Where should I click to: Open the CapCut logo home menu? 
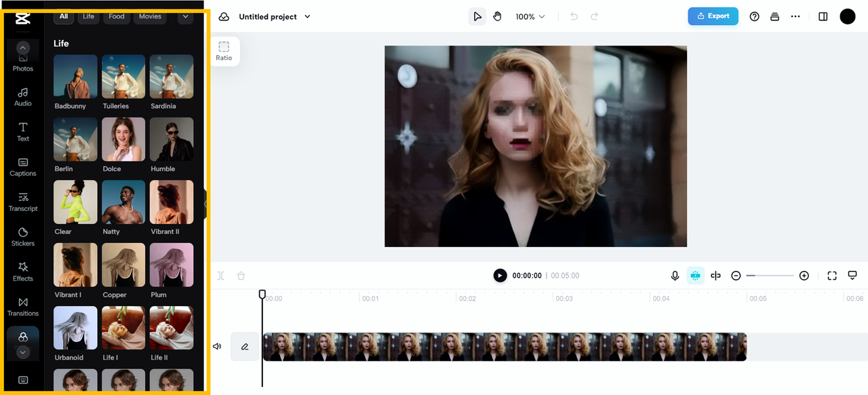(23, 18)
